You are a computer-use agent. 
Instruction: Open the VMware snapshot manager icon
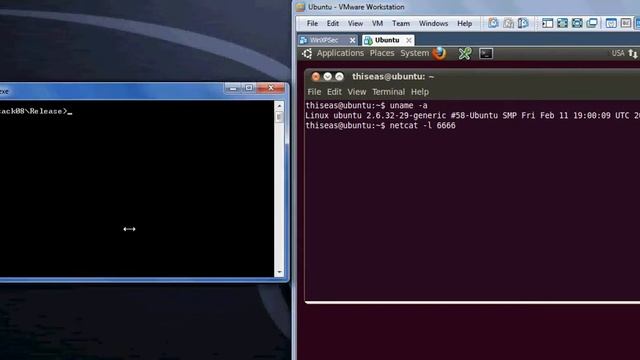(x=523, y=23)
